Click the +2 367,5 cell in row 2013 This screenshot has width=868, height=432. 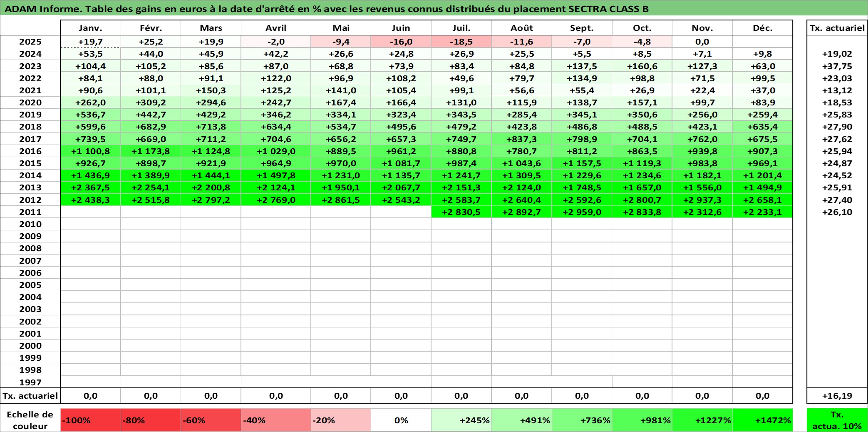[90, 187]
